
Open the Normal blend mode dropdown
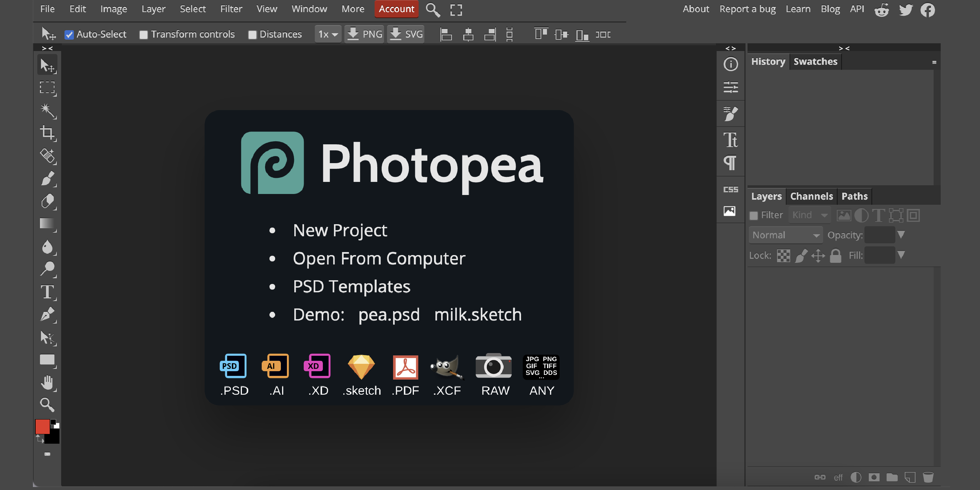(785, 235)
